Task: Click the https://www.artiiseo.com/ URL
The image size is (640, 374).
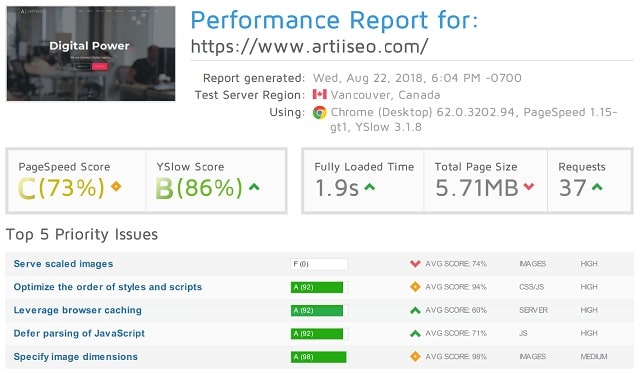Action: coord(309,46)
